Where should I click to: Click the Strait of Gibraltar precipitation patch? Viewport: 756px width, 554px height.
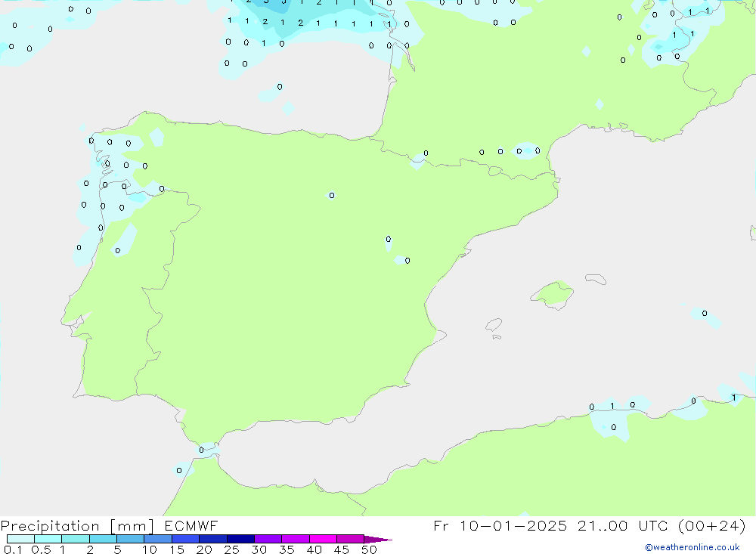(x=204, y=450)
